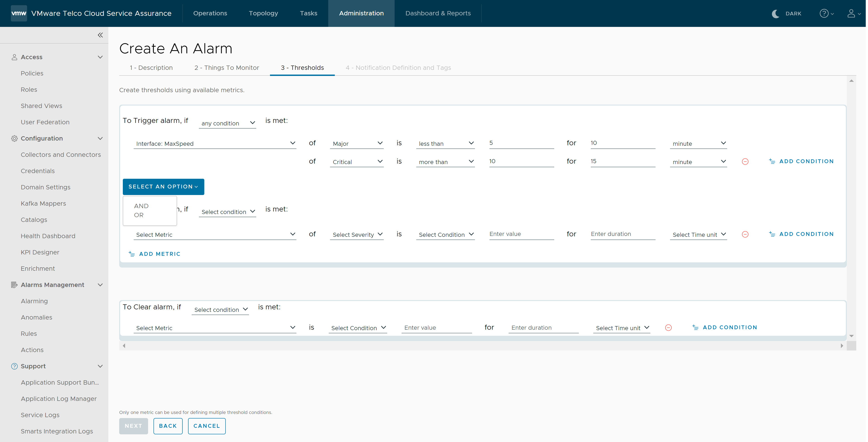Open Select Time unit in trigger group

[x=698, y=235]
